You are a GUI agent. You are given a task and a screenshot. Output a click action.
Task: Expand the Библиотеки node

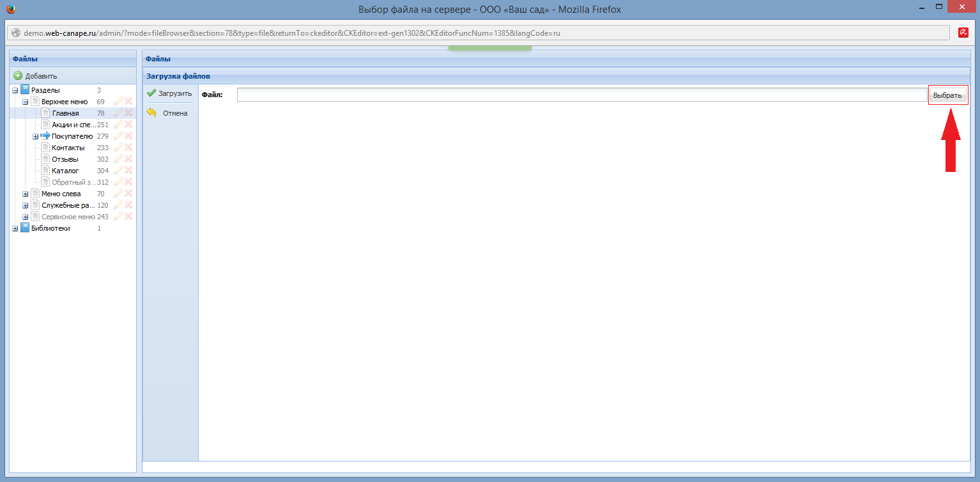15,228
